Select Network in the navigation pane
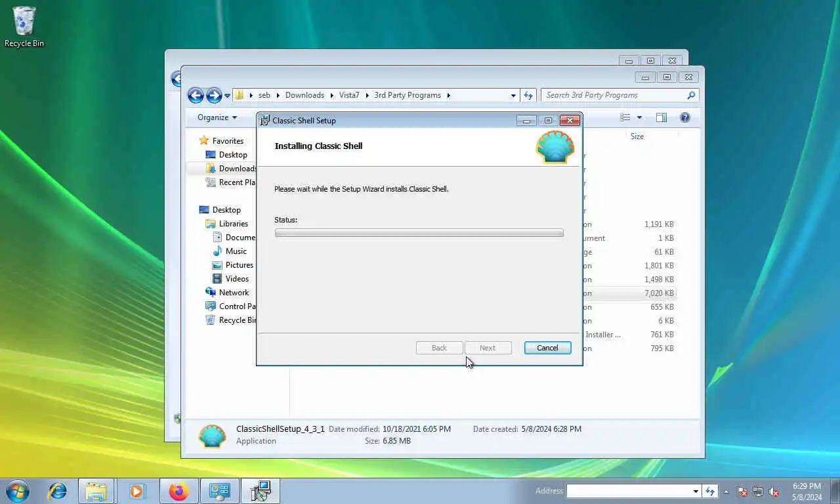Image resolution: width=840 pixels, height=504 pixels. (227, 293)
